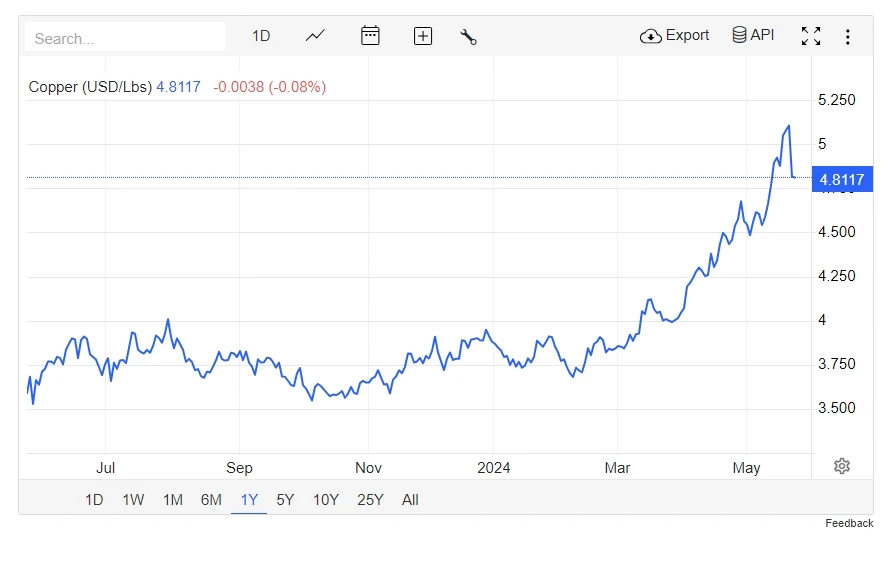This screenshot has width=881, height=572.
Task: Open the API database icon
Action: point(739,35)
